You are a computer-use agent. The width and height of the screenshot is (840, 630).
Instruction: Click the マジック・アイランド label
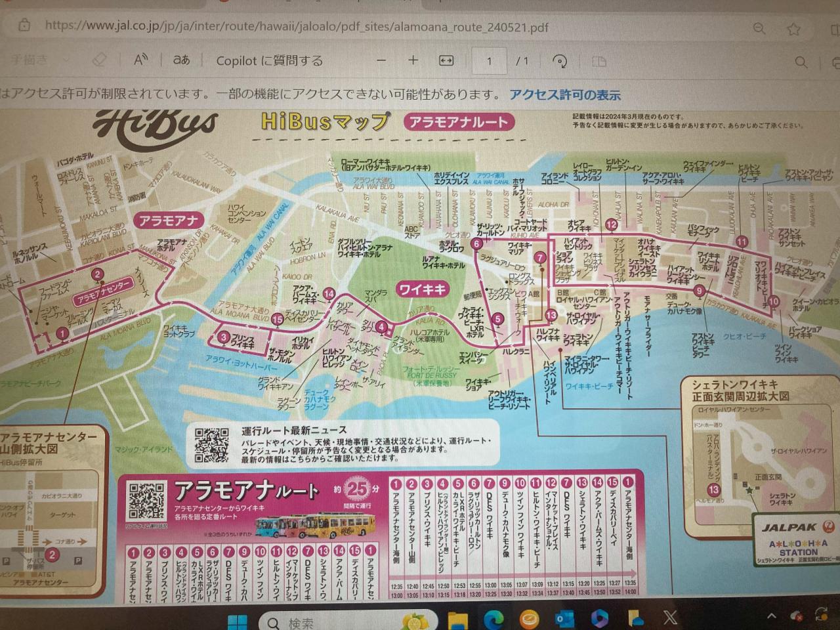(143, 450)
